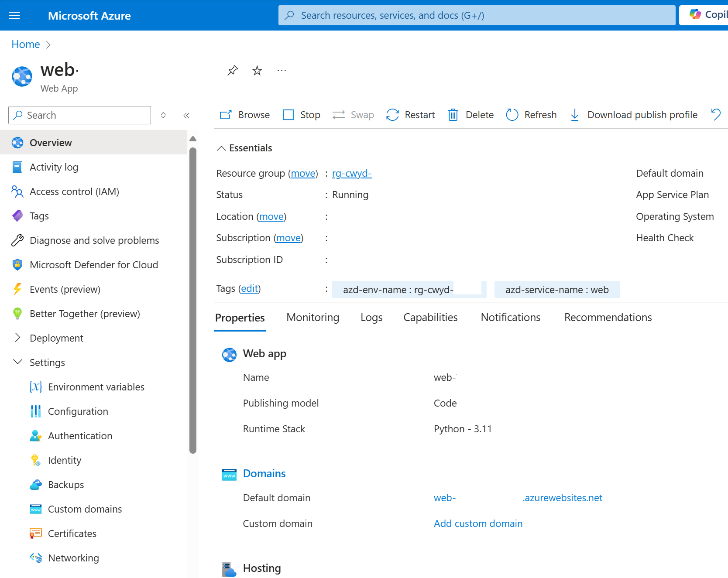Click the Subscription move link
This screenshot has width=728, height=578.
click(x=288, y=238)
